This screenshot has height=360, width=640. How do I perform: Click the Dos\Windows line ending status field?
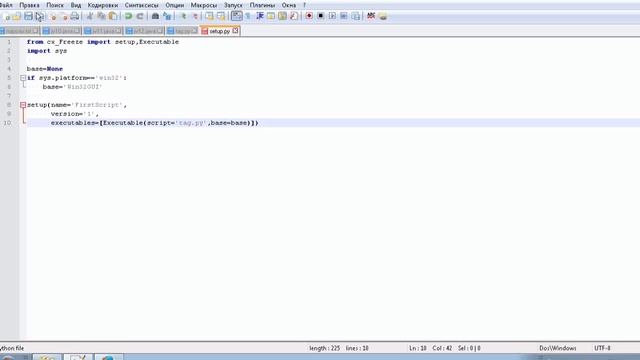(558, 348)
